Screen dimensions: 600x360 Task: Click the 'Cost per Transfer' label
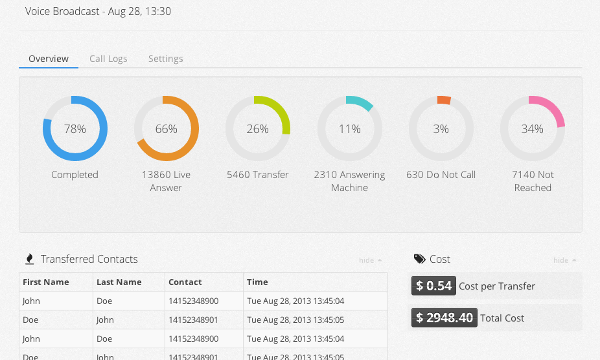(x=497, y=286)
